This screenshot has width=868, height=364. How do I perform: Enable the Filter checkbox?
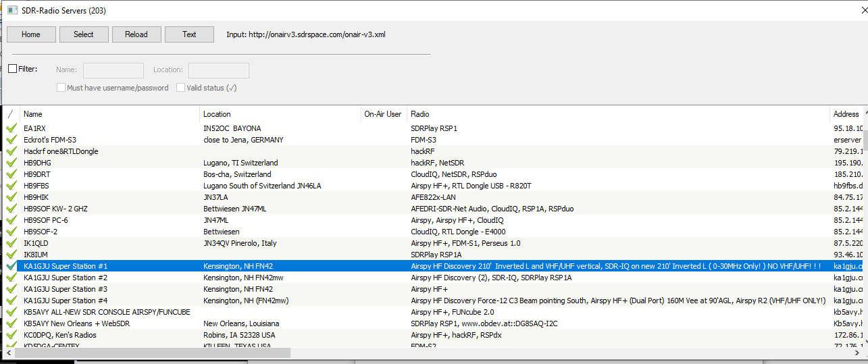(13, 69)
